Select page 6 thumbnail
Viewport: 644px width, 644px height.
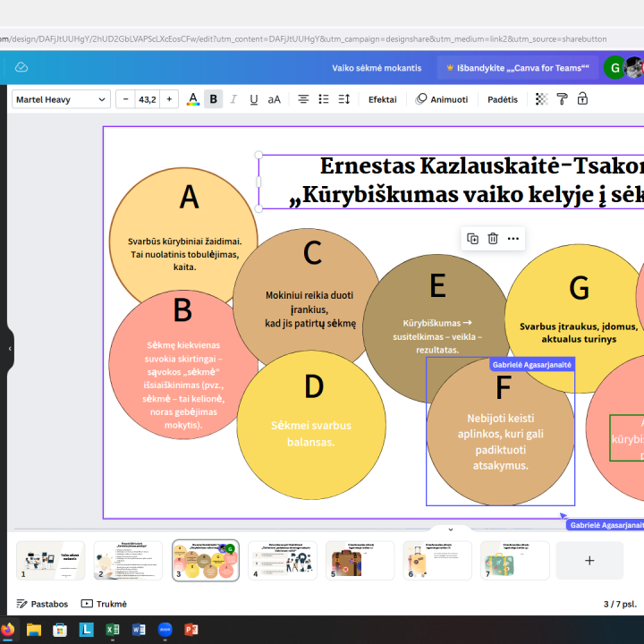437,561
